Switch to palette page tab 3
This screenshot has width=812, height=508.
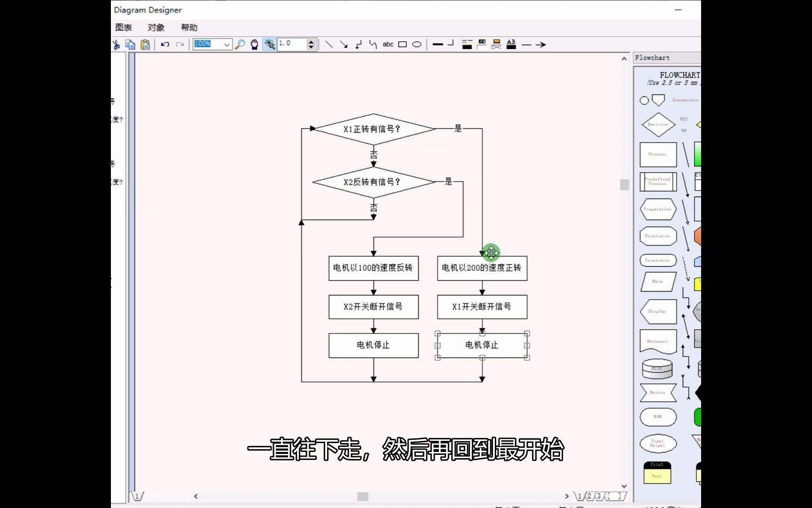[599, 496]
